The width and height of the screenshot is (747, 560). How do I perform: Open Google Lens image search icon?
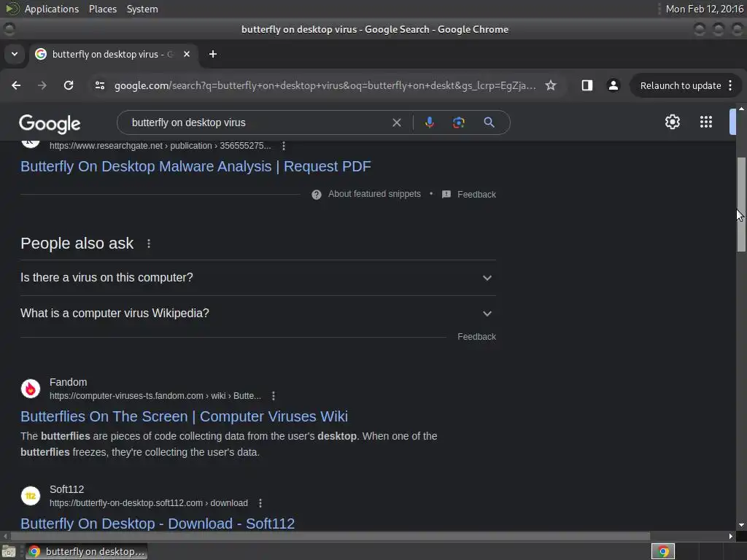click(x=458, y=122)
